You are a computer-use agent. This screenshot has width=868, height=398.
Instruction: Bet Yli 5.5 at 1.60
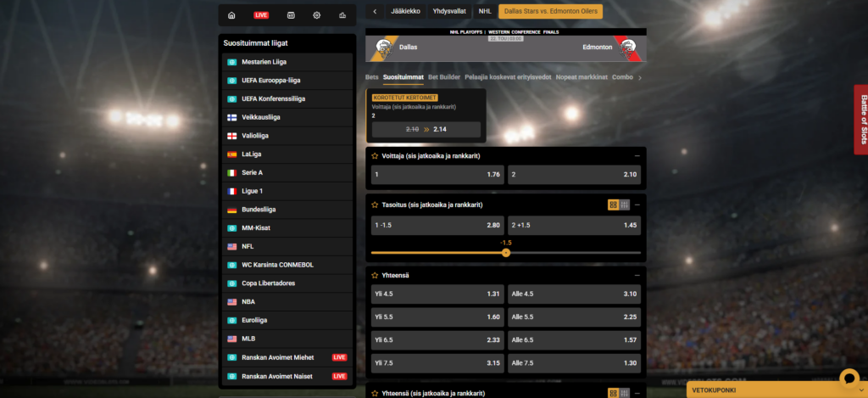point(437,317)
